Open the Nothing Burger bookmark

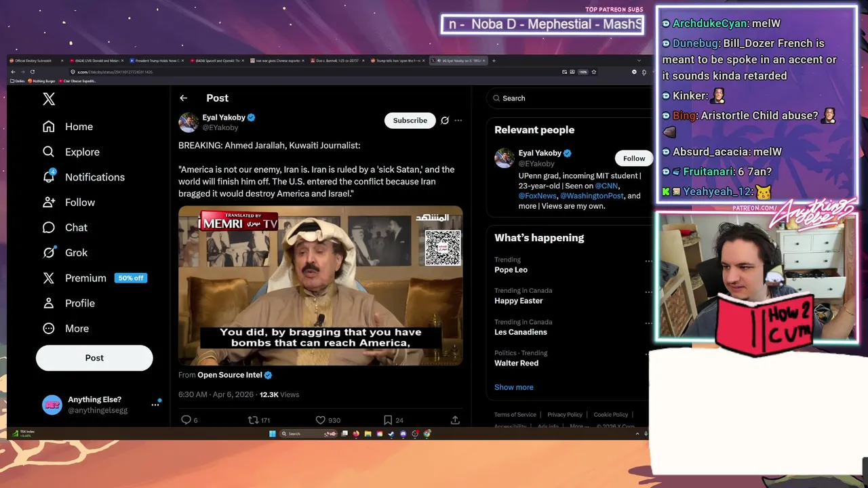point(41,81)
